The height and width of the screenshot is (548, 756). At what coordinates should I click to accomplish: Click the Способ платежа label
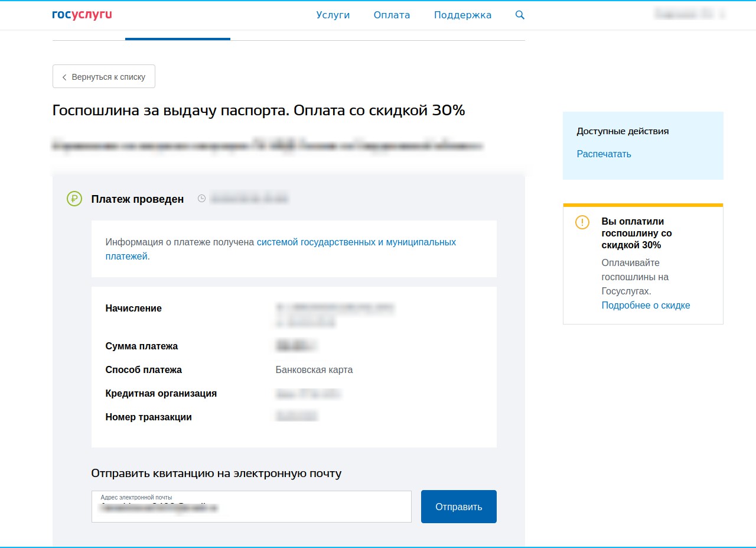[x=144, y=370]
